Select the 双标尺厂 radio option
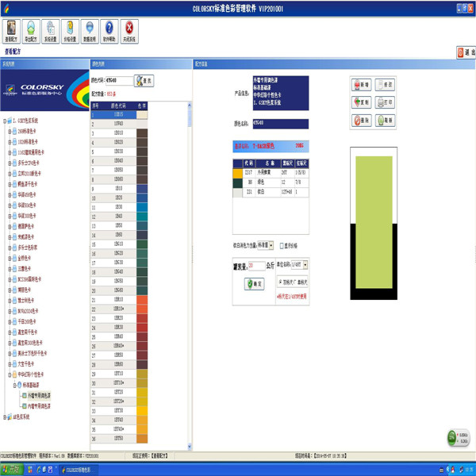The width and height of the screenshot is (476, 476). [x=282, y=281]
